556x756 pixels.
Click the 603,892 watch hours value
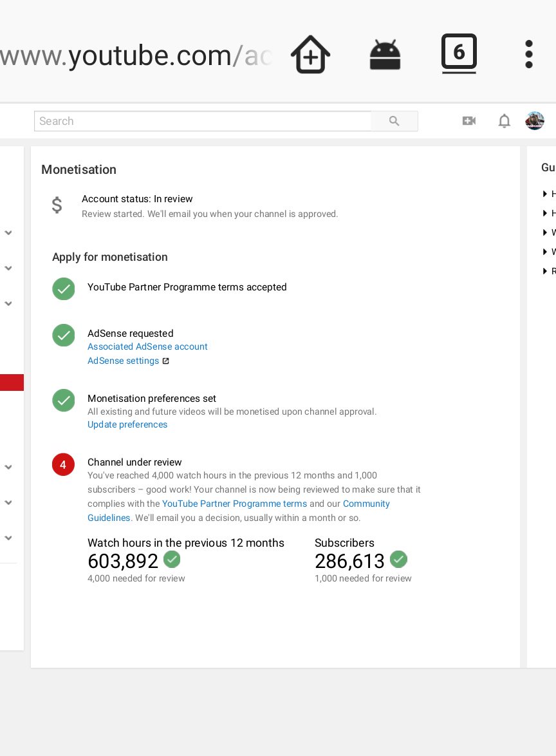click(123, 561)
